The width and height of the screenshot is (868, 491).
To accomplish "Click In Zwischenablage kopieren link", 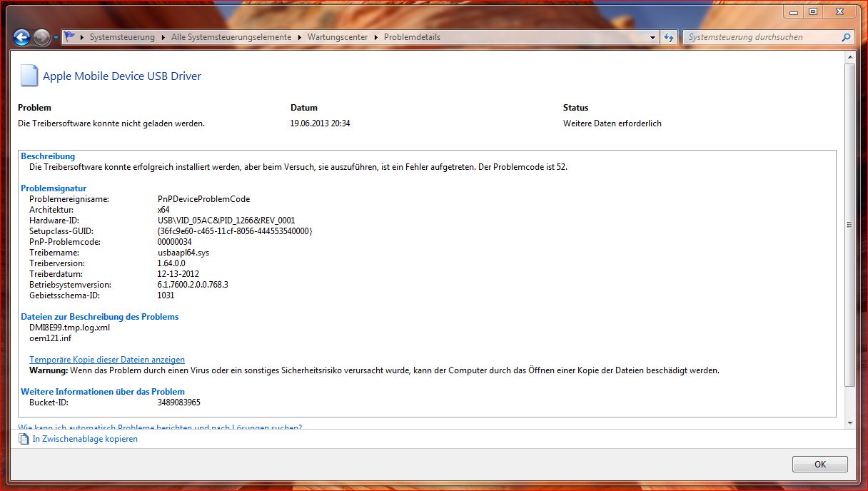I will click(85, 439).
